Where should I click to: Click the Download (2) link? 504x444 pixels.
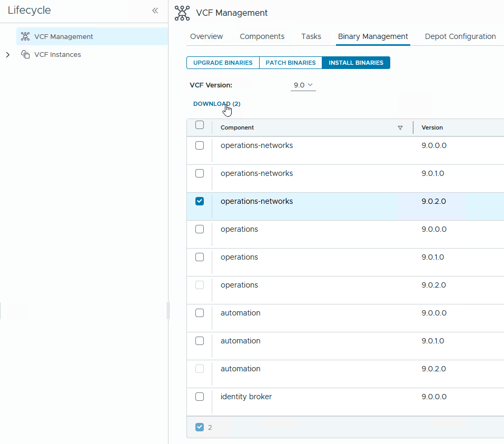[x=216, y=104]
